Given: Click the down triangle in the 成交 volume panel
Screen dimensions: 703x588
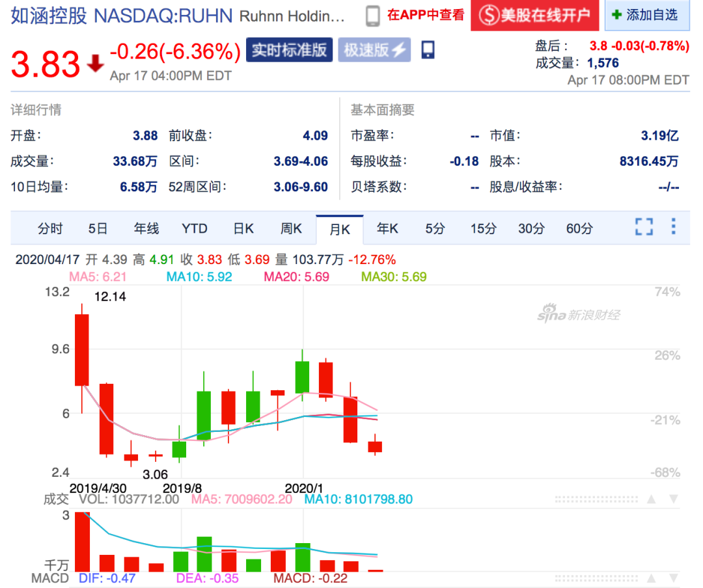Looking at the screenshot, I should pyautogui.click(x=674, y=499).
